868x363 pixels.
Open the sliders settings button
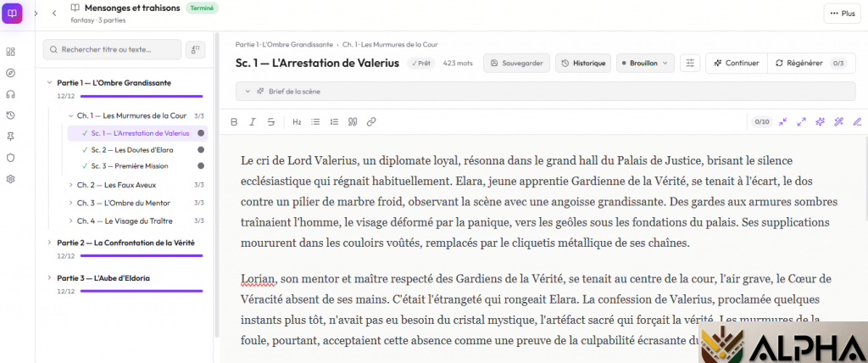click(x=690, y=63)
